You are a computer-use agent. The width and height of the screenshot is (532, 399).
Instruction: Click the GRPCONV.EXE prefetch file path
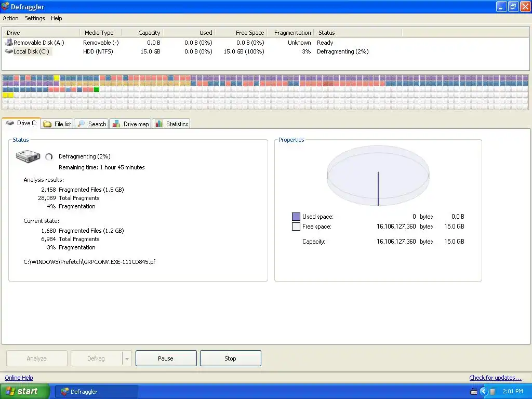[89, 262]
